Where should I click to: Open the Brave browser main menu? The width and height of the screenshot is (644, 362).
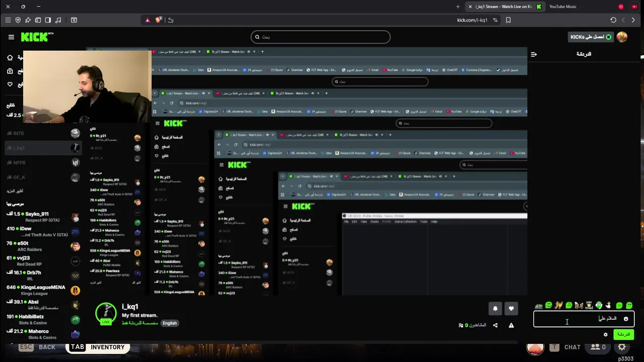[x=8, y=20]
